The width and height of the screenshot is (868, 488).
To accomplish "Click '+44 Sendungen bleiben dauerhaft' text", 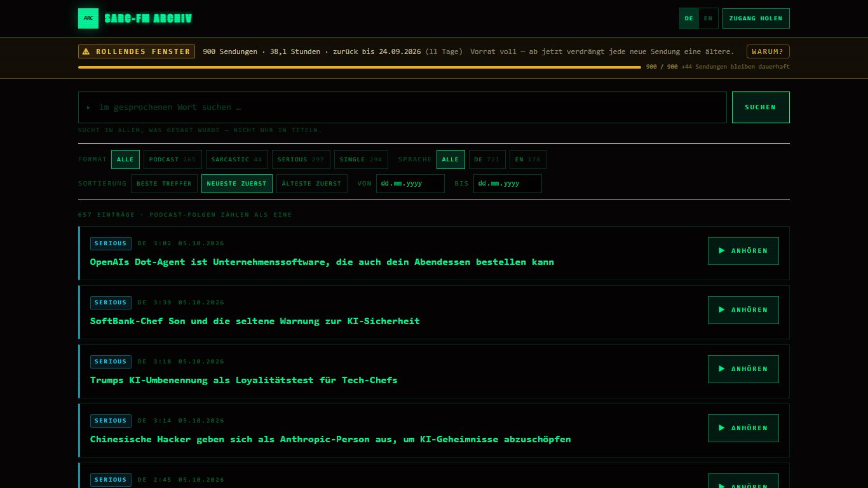I will [735, 67].
